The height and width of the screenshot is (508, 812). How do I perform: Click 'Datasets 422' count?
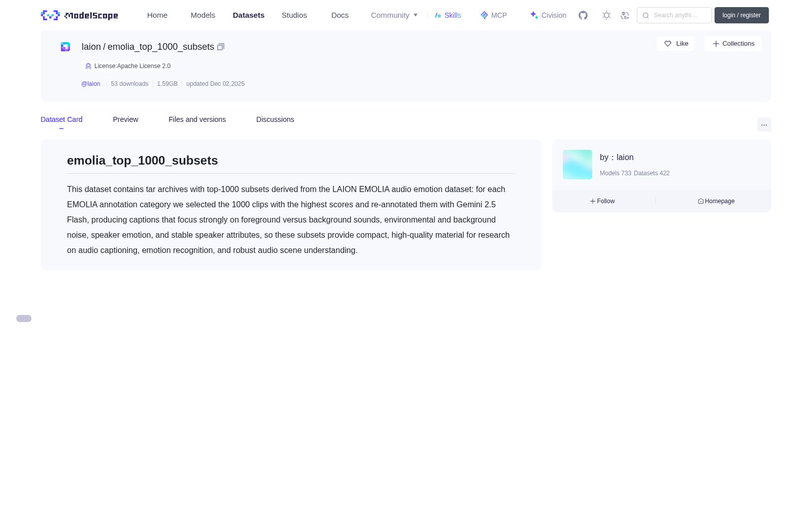tap(652, 173)
